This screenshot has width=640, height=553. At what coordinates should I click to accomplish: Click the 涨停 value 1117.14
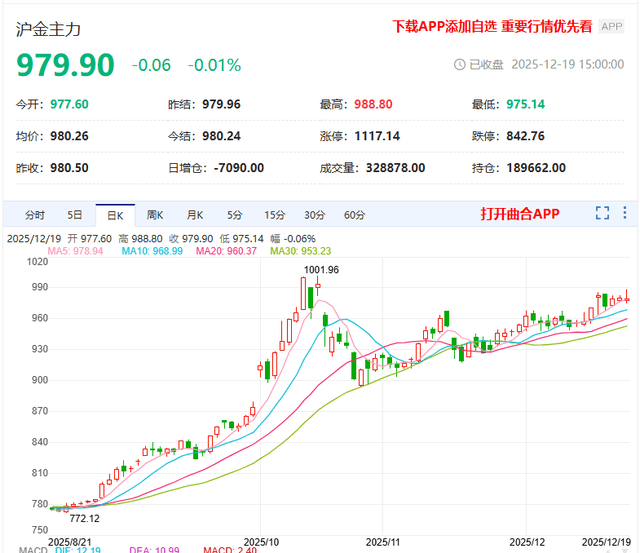pyautogui.click(x=377, y=136)
